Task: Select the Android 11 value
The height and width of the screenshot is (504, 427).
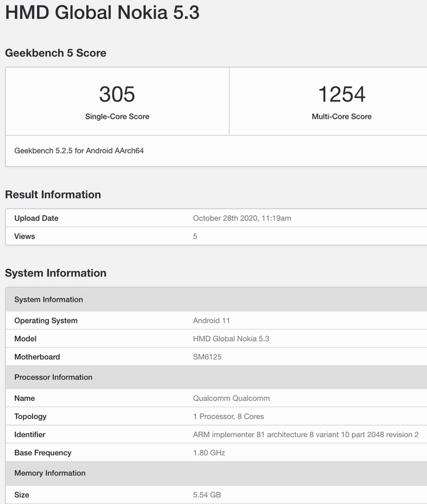Action: 211,321
